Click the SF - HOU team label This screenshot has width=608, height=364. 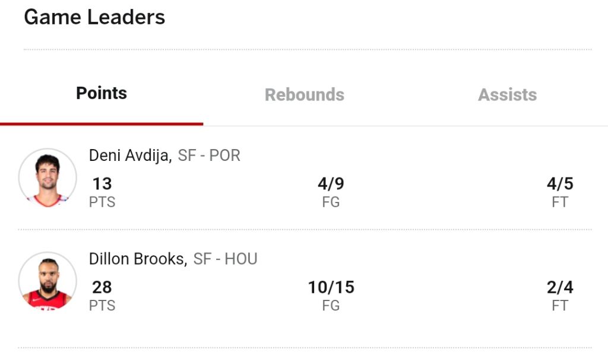tap(225, 259)
